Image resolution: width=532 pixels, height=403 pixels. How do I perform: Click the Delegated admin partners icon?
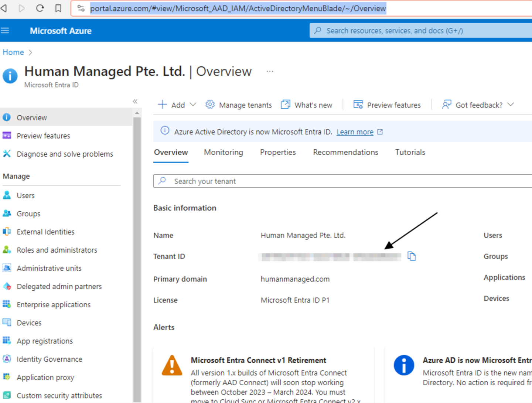(x=7, y=286)
